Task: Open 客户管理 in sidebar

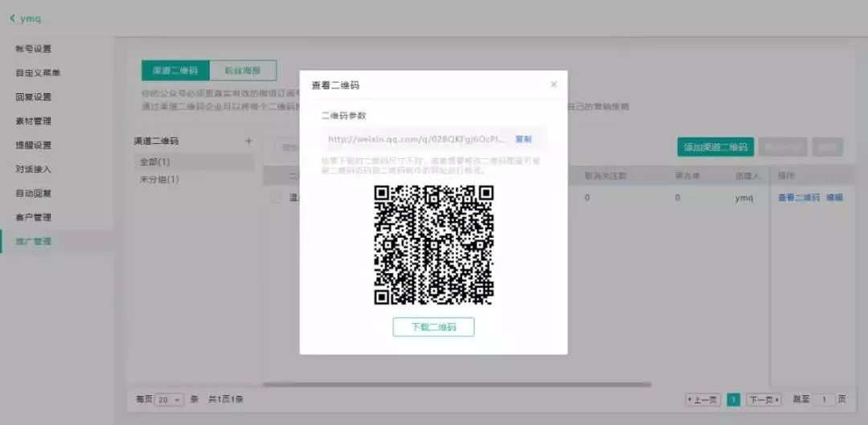Action: click(33, 218)
